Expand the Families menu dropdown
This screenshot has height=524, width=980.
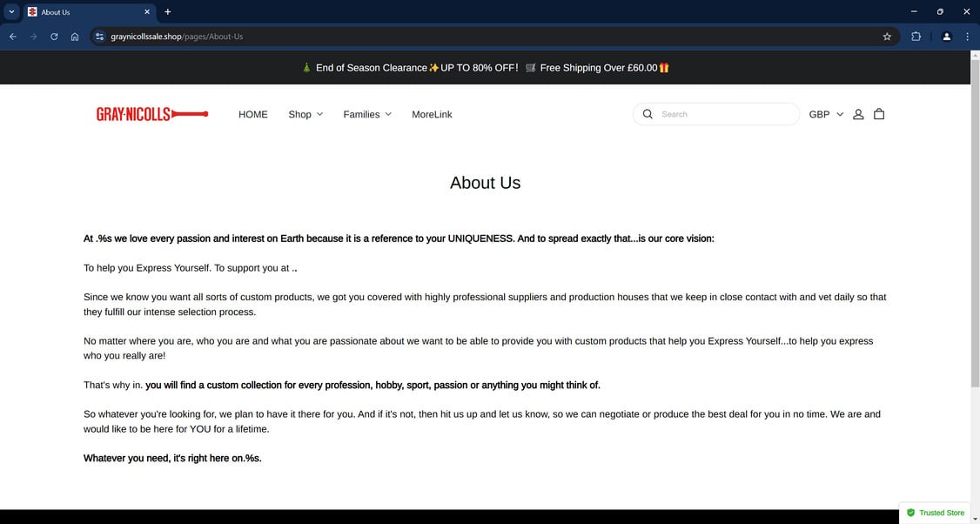tap(367, 114)
